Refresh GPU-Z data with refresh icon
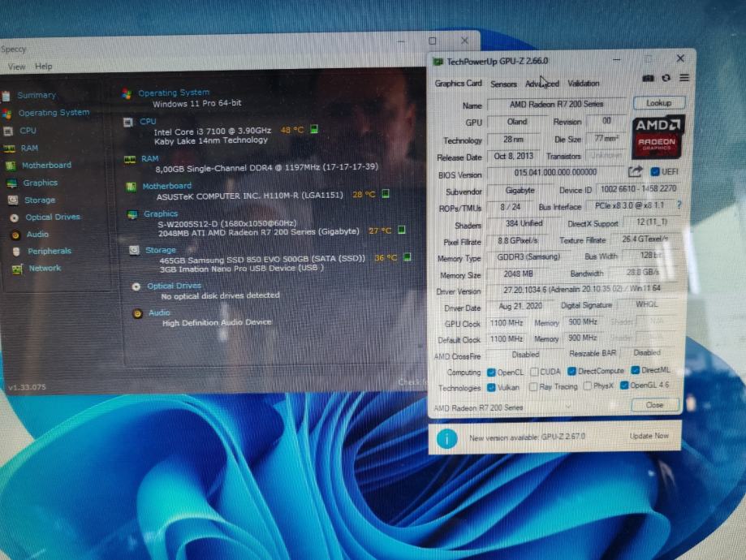 click(666, 78)
